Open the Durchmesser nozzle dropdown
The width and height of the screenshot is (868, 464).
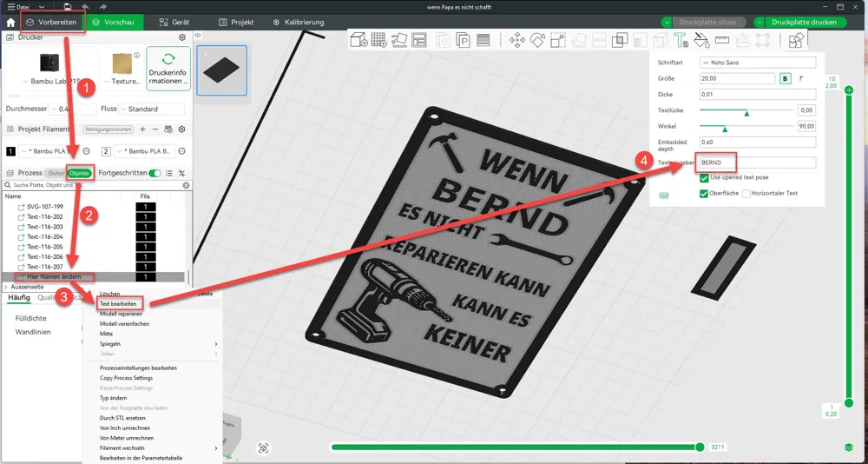coord(73,109)
